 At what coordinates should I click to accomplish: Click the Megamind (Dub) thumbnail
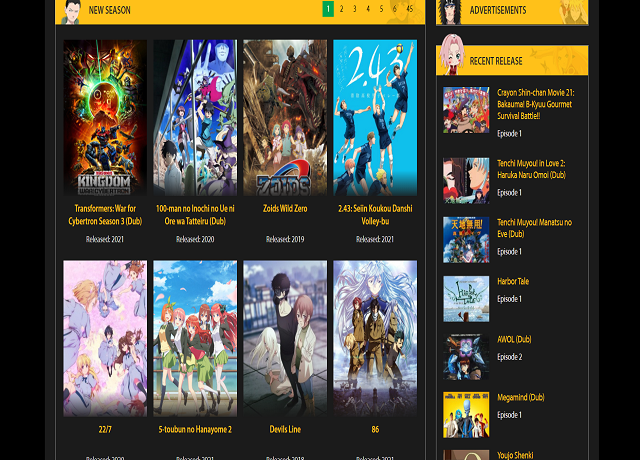(x=466, y=414)
